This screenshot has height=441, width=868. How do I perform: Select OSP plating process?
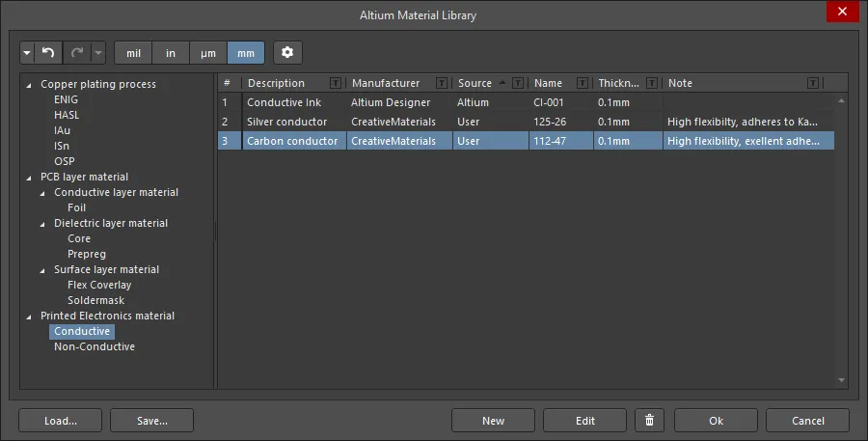click(65, 161)
